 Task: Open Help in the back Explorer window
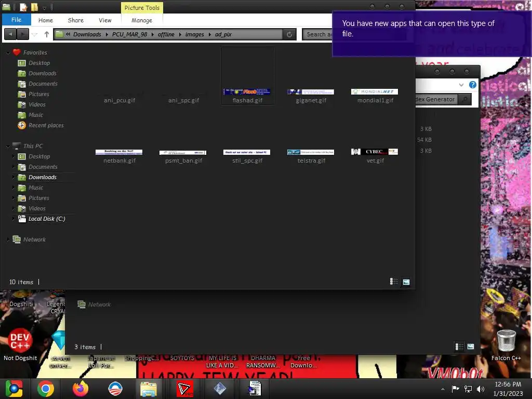point(472,85)
